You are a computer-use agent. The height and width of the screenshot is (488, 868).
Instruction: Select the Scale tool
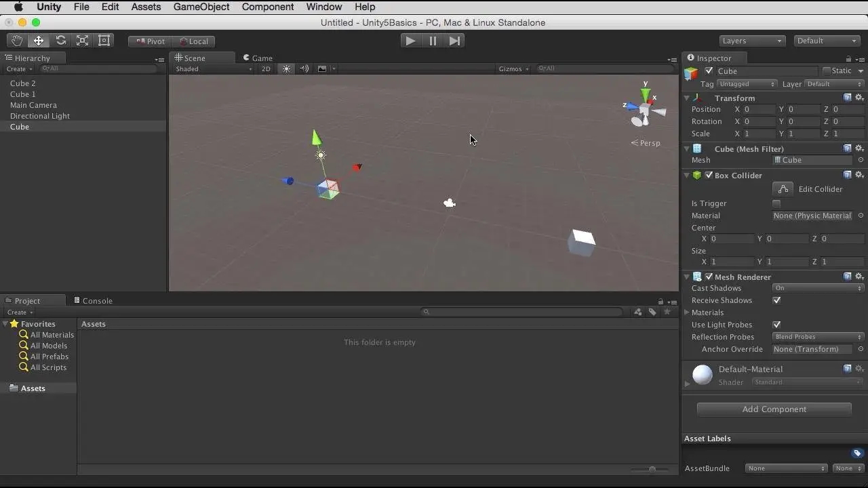(83, 41)
